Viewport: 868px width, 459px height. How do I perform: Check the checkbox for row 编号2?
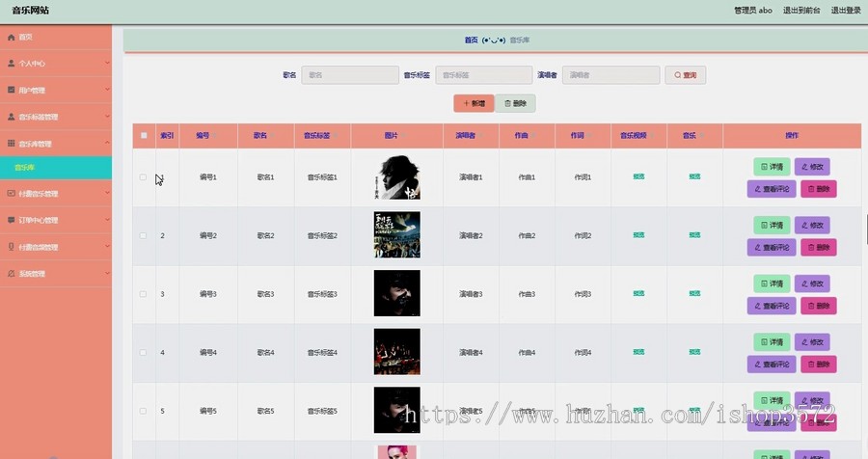click(x=143, y=235)
